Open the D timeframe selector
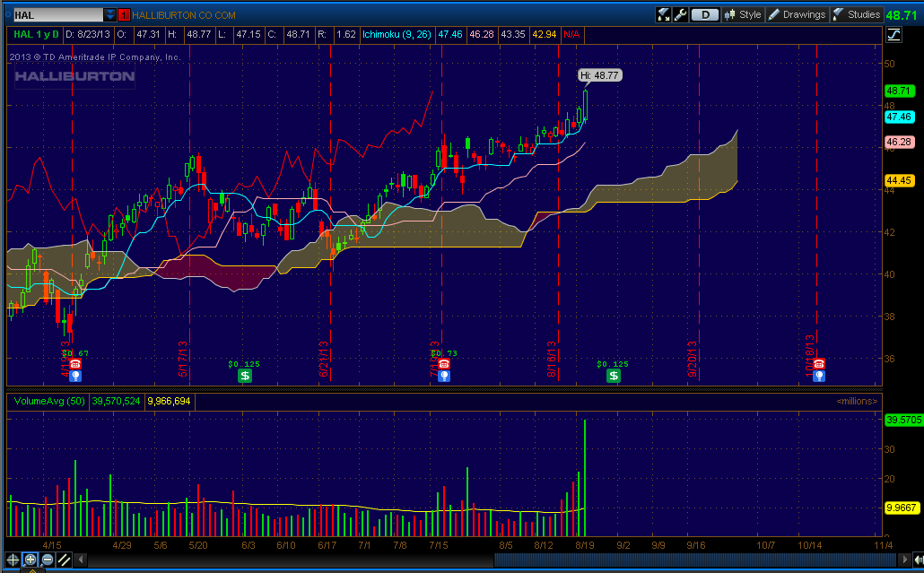Screen dimensions: 924x573 tap(705, 14)
